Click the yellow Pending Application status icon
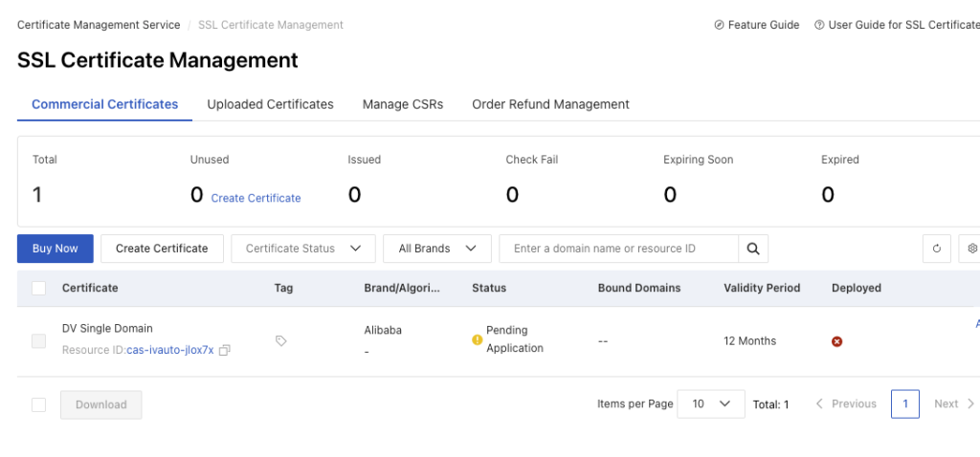This screenshot has width=980, height=457. [x=478, y=339]
